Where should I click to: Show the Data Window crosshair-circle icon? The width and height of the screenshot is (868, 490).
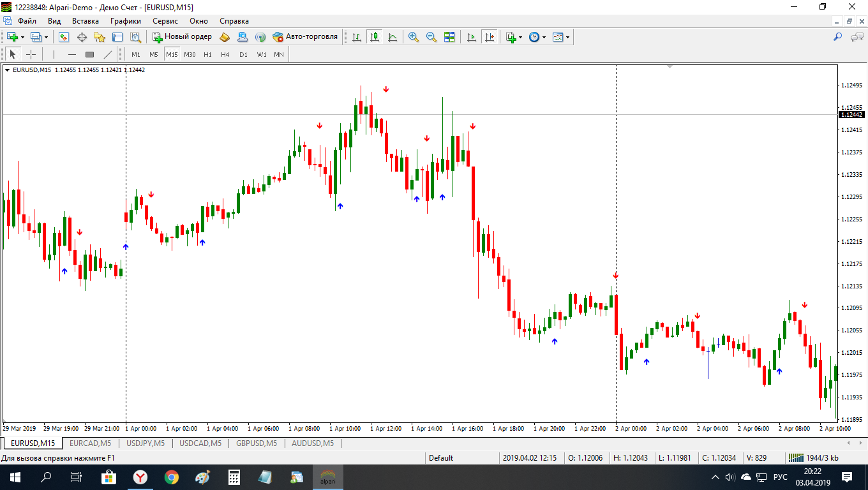tap(82, 37)
